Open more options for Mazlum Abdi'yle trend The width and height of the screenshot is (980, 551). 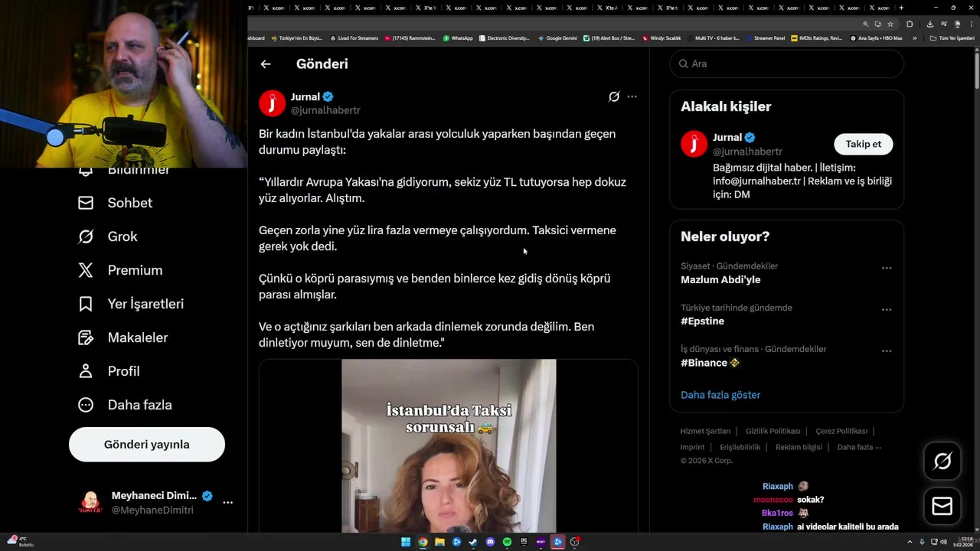click(887, 268)
